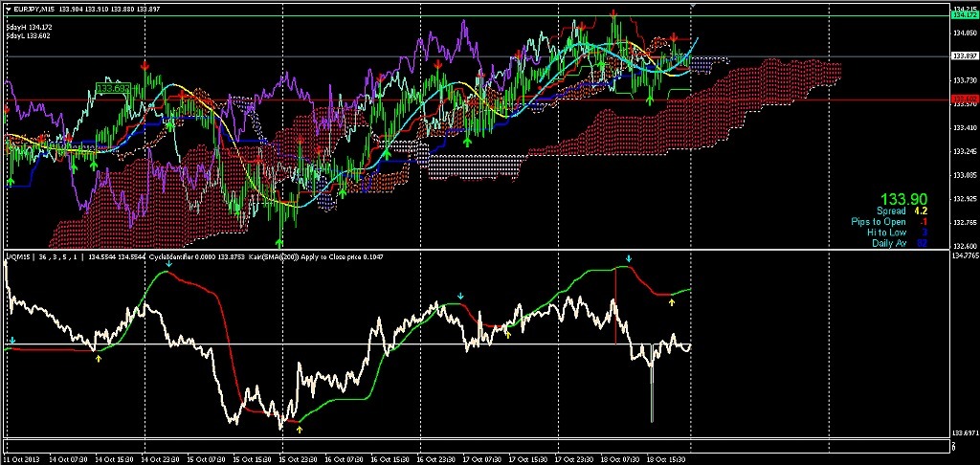980x465 pixels.
Task: Click the 14 Oct 23:30 time label
Action: (x=161, y=458)
